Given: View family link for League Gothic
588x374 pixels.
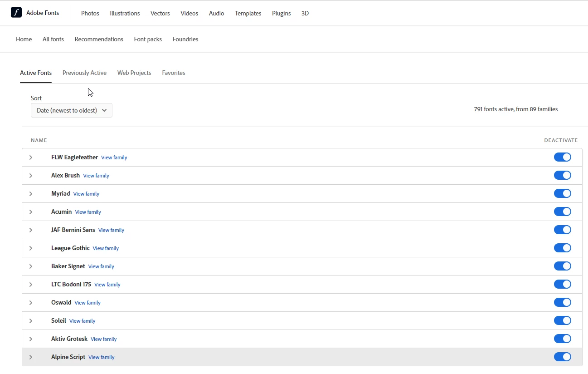Looking at the screenshot, I should click(106, 248).
